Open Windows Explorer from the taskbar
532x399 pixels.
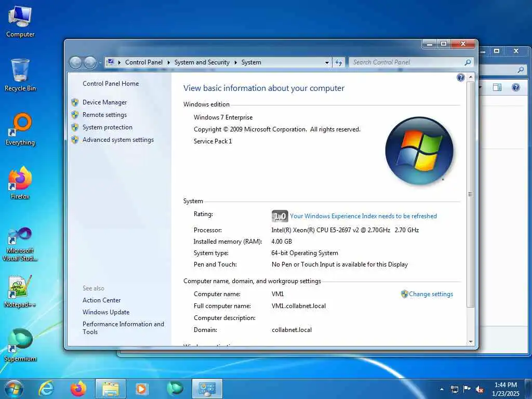pos(111,389)
